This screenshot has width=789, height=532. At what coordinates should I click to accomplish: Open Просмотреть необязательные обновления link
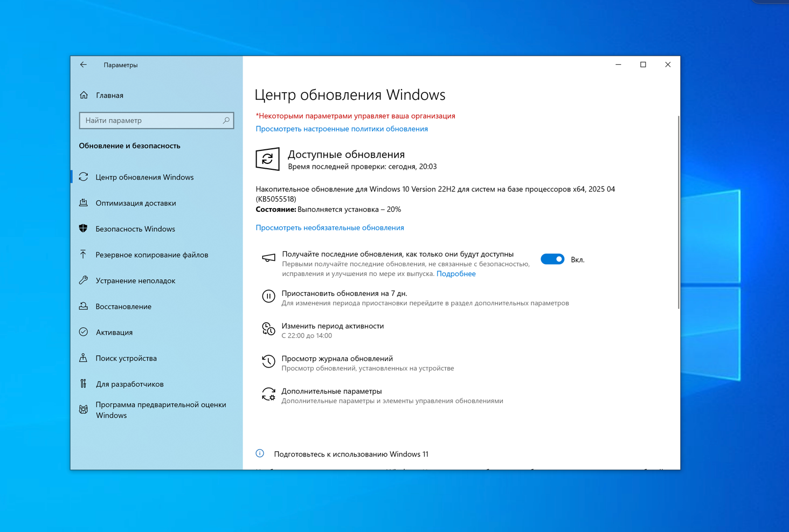click(330, 227)
